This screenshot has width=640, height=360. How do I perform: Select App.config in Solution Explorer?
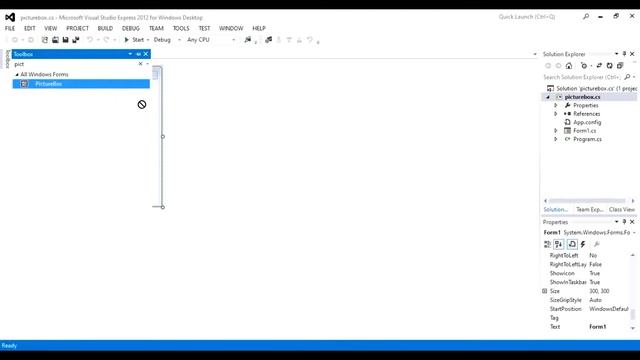(x=587, y=122)
